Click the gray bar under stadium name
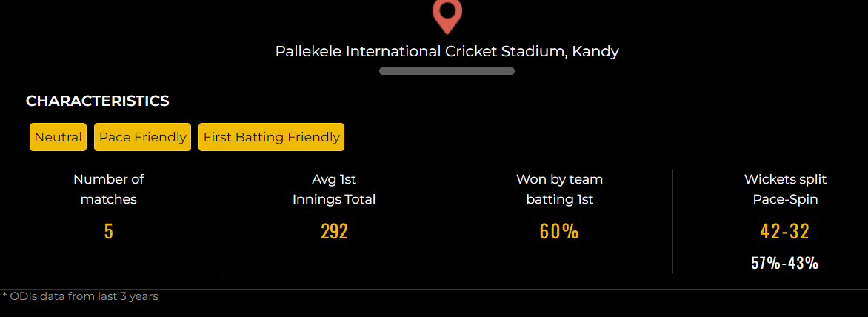 447,71
